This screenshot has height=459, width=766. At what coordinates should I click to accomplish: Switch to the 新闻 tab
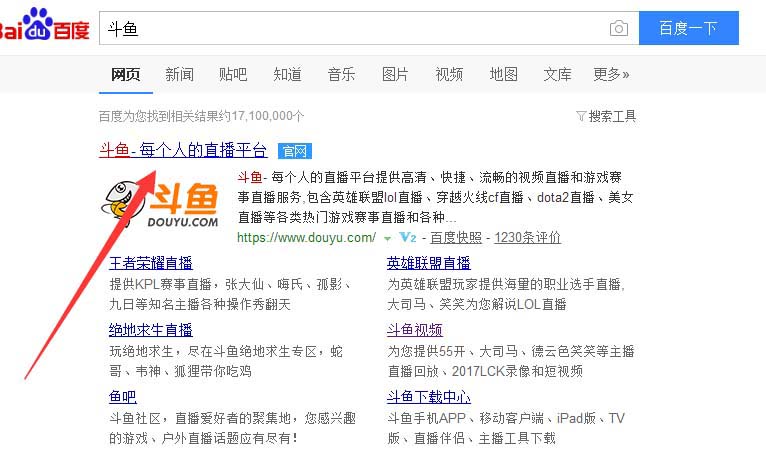click(179, 74)
